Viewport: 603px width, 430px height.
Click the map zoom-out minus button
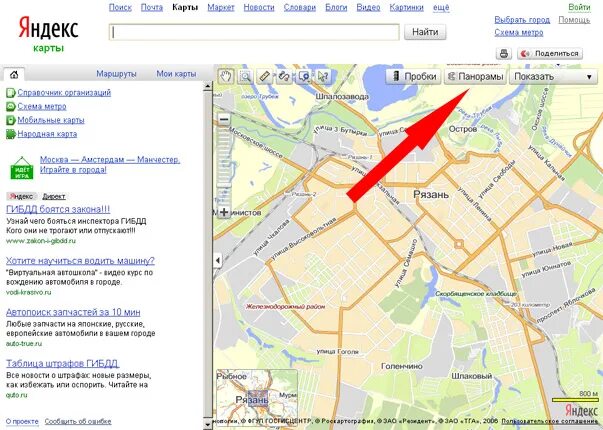[224, 120]
